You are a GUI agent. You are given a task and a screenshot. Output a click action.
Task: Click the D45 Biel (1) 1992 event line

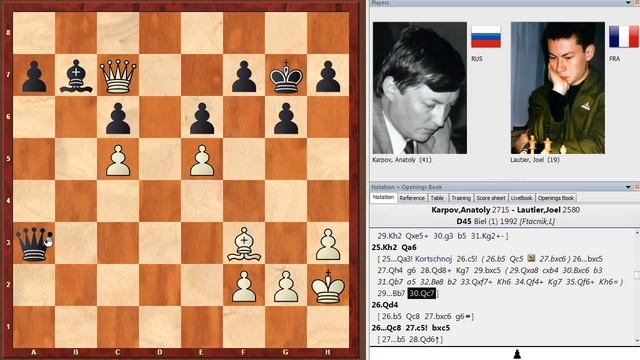pos(505,221)
